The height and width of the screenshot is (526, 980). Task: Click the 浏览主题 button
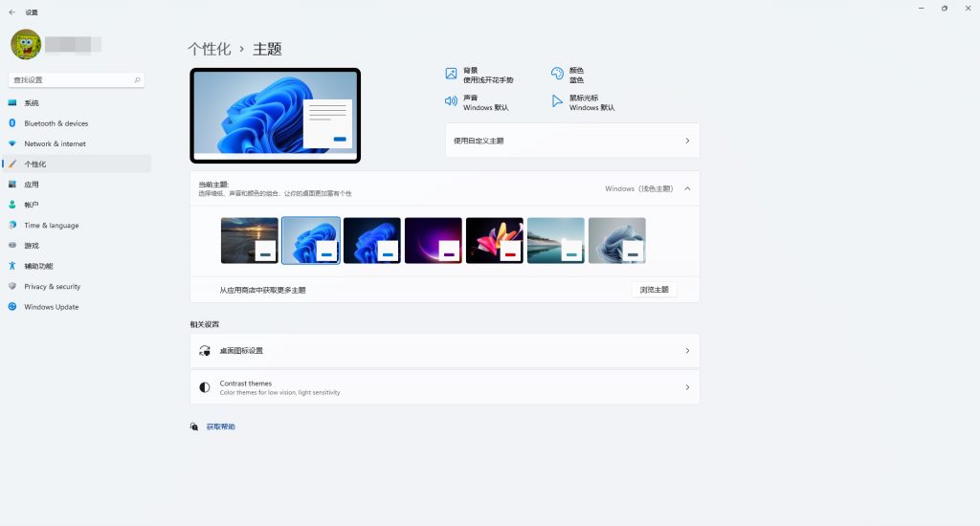654,290
